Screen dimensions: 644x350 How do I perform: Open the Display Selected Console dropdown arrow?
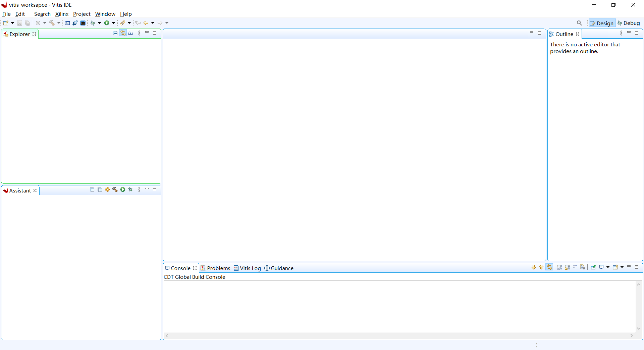[608, 267]
